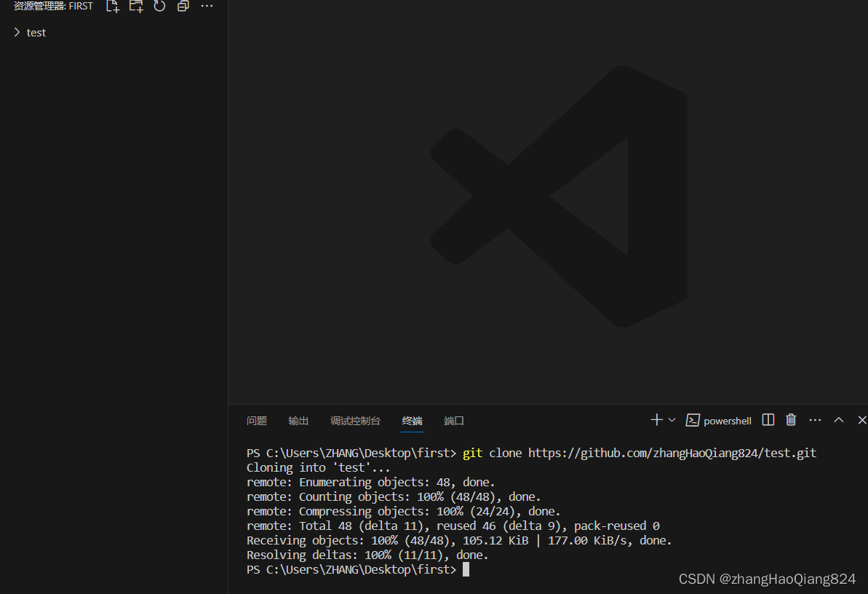The image size is (868, 594).
Task: Click the 资源管理器: FIRST title
Action: [53, 6]
